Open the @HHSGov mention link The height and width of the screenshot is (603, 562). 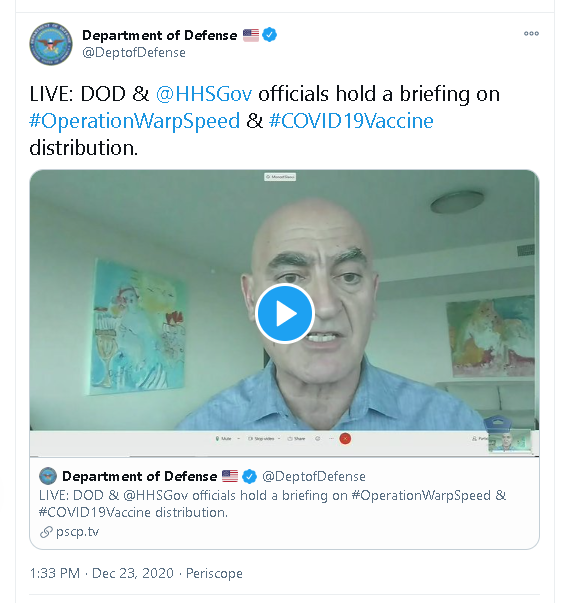pos(204,94)
